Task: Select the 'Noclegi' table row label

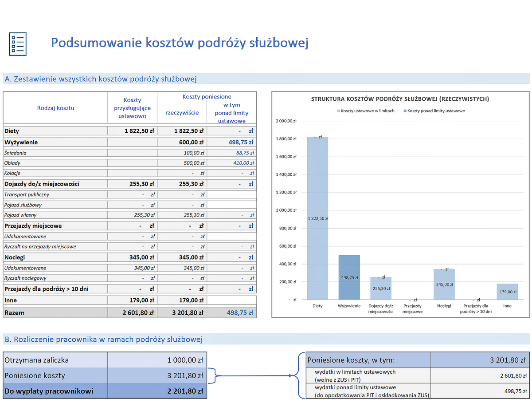Action: point(15,257)
